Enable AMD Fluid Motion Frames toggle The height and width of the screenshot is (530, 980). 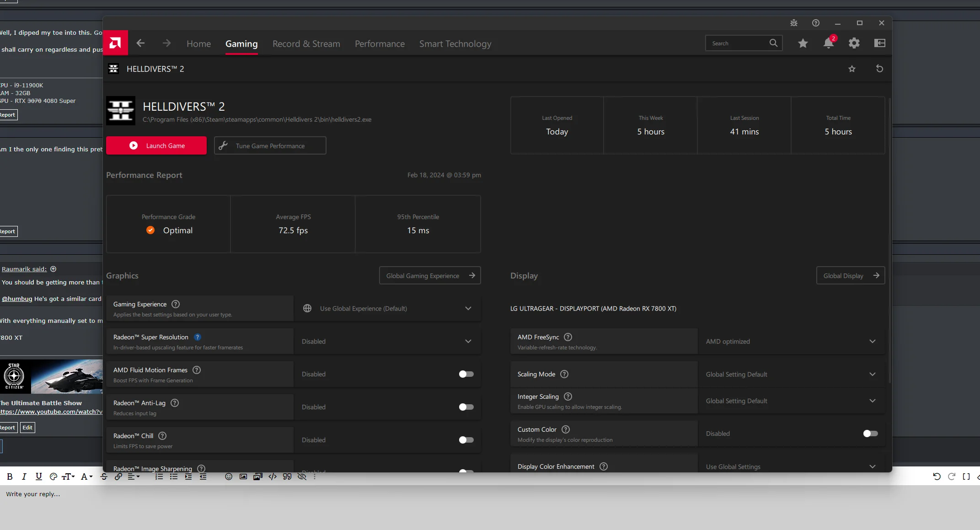click(466, 374)
